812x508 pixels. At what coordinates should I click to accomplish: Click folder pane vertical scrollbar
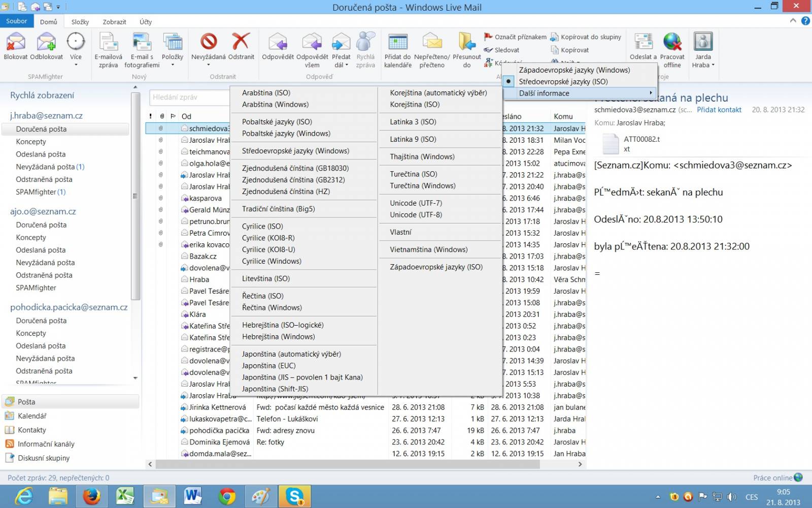coord(135,196)
